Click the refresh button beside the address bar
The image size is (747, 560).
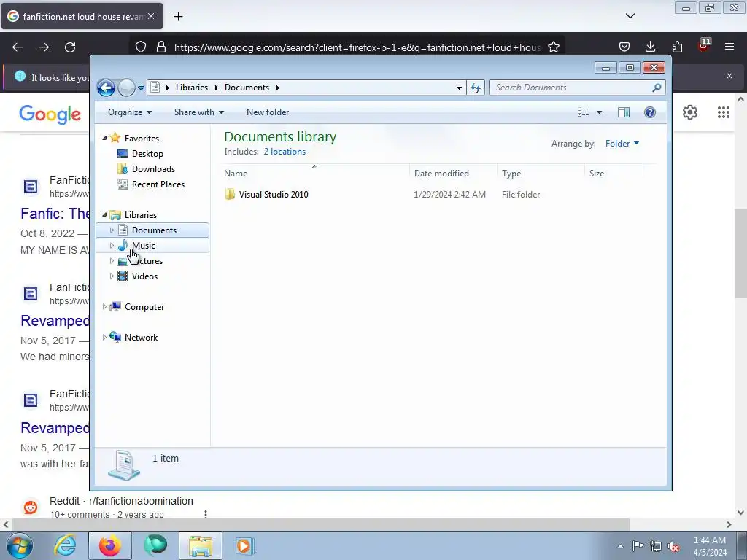pos(476,87)
